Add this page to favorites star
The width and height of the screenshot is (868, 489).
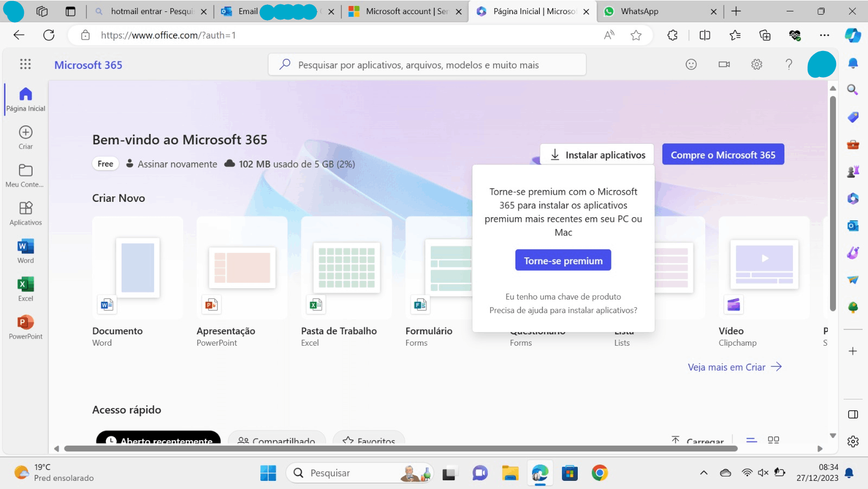[x=636, y=35]
